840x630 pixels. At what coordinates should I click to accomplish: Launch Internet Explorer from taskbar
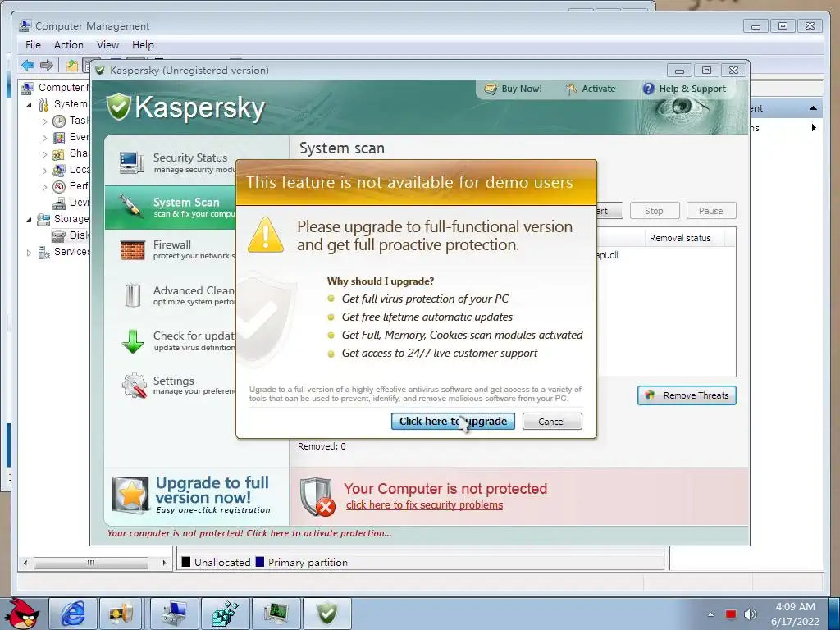click(x=73, y=614)
